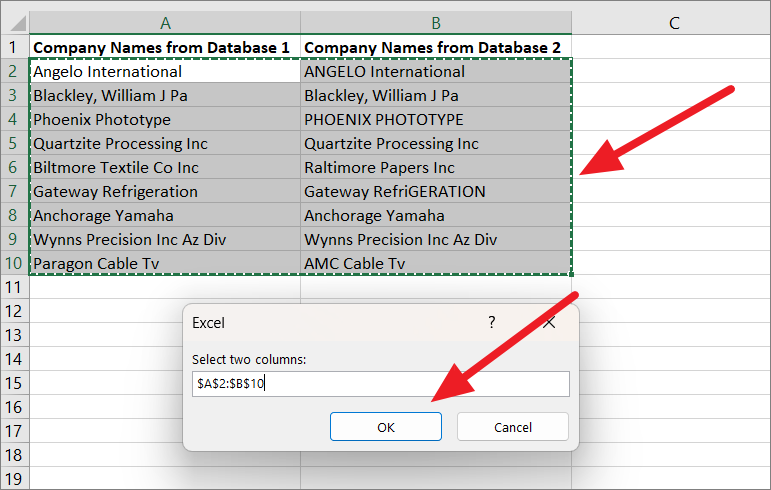
Task: Click cell 'ANGELO International' in column B
Action: 436,71
